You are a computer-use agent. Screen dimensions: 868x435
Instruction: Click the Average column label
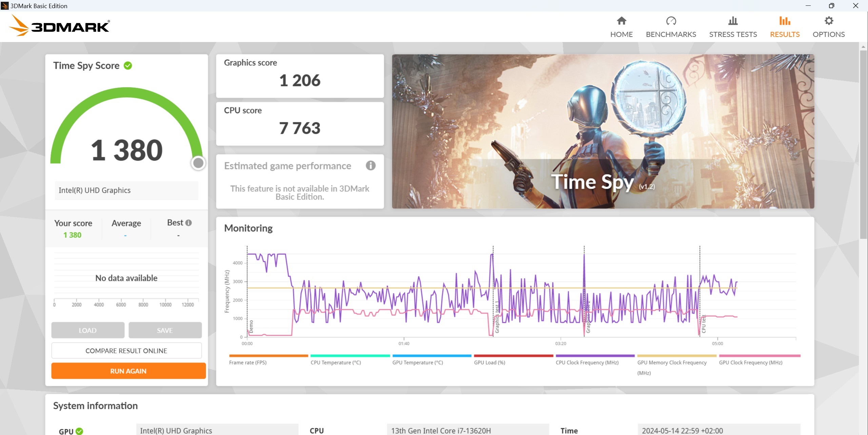[x=126, y=223]
